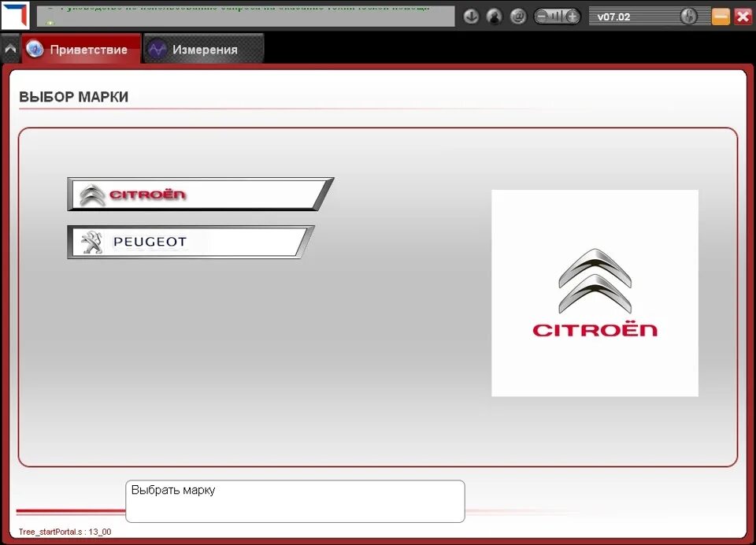Decrease zoom with the minus button
The image size is (756, 545).
pos(542,17)
